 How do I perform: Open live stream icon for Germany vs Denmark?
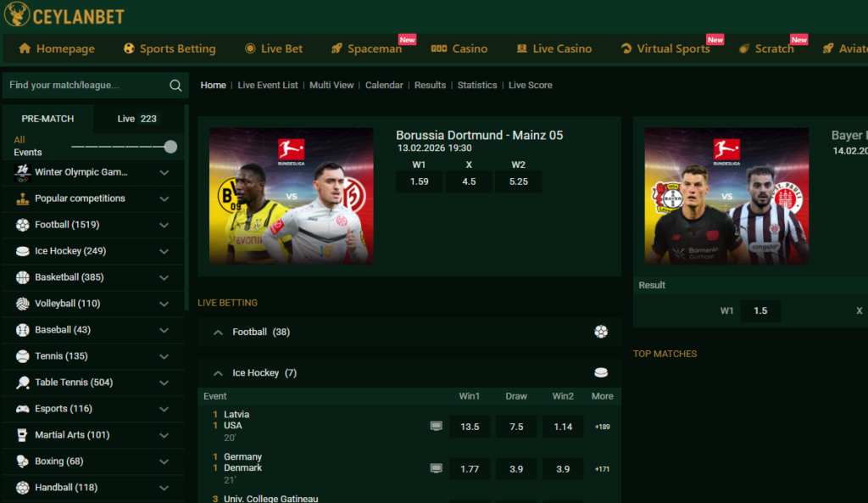(x=437, y=469)
